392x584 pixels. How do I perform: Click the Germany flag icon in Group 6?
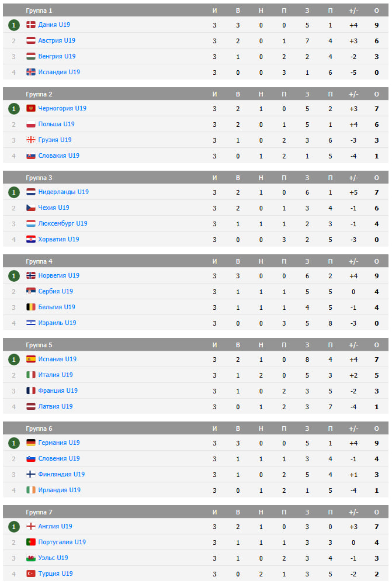pos(31,443)
